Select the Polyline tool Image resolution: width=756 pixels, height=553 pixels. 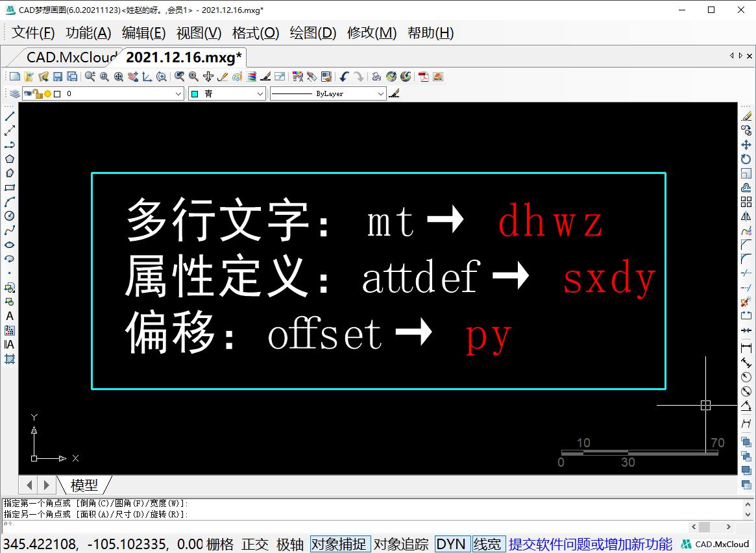tap(8, 144)
